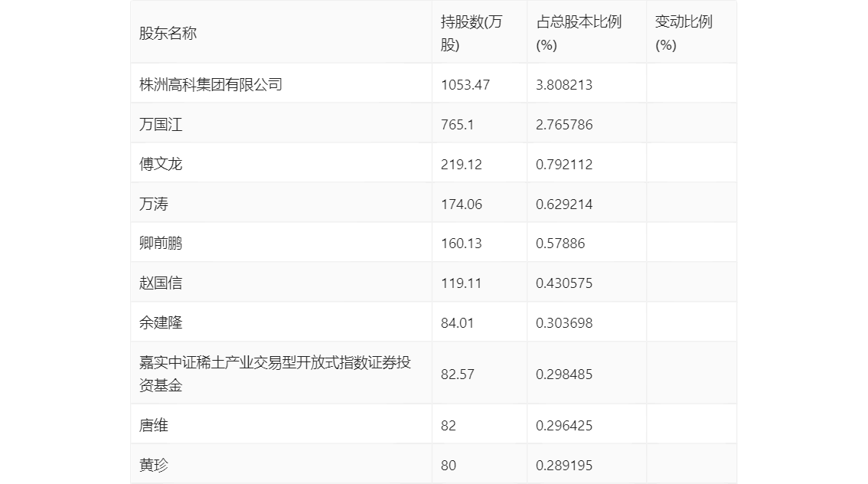Select the ratio value 0.296425
This screenshot has width=868, height=484.
(x=564, y=426)
